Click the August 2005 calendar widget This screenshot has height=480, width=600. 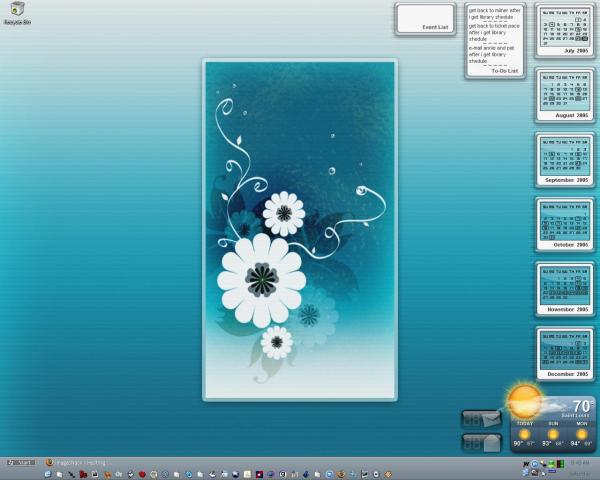(x=565, y=95)
